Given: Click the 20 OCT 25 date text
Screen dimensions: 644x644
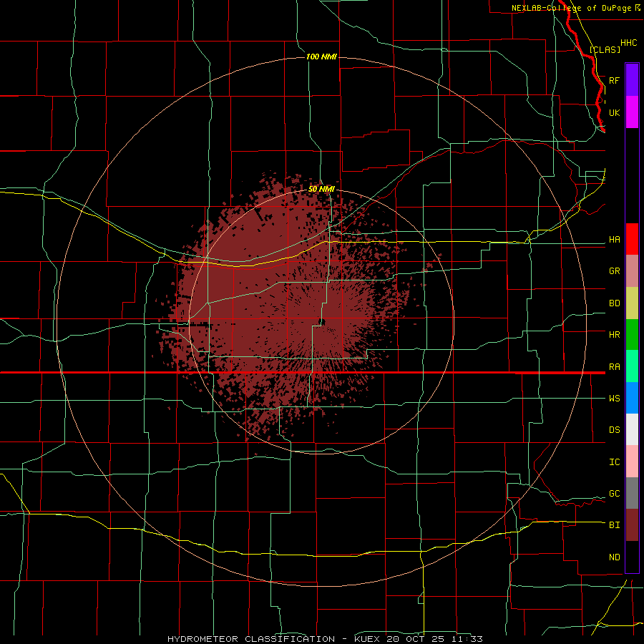Looking at the screenshot, I should click(x=416, y=639).
